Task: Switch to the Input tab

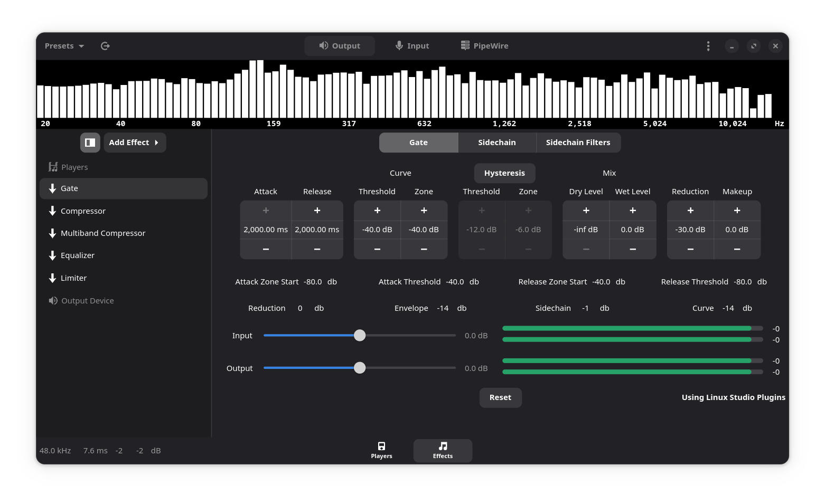Action: 412,46
